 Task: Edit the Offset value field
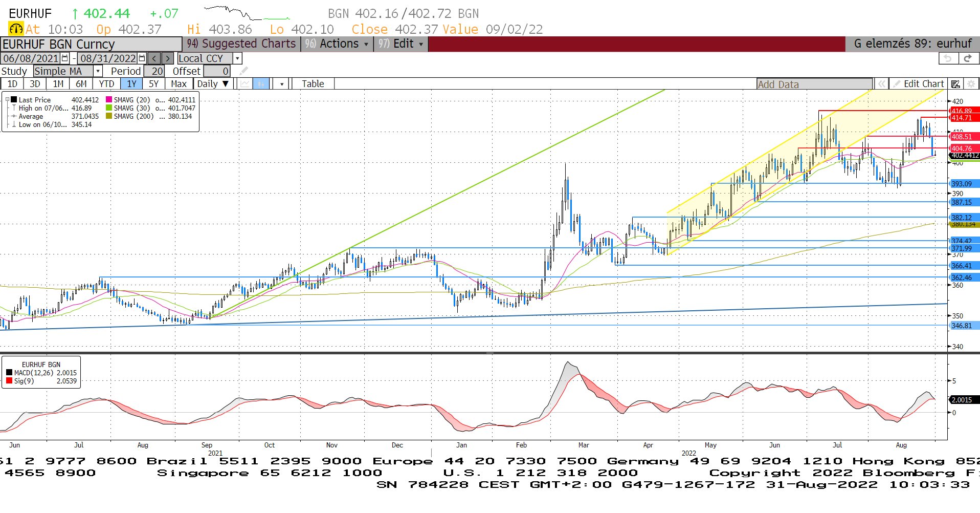pos(217,71)
